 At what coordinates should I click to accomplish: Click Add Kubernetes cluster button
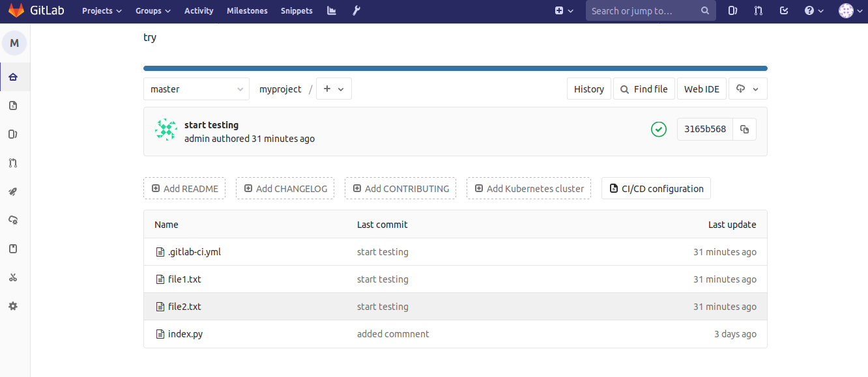(x=529, y=188)
